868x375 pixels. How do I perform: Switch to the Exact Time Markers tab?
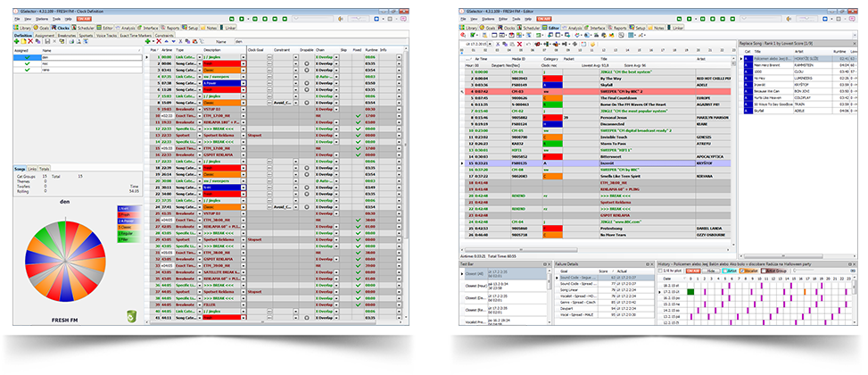[136, 36]
